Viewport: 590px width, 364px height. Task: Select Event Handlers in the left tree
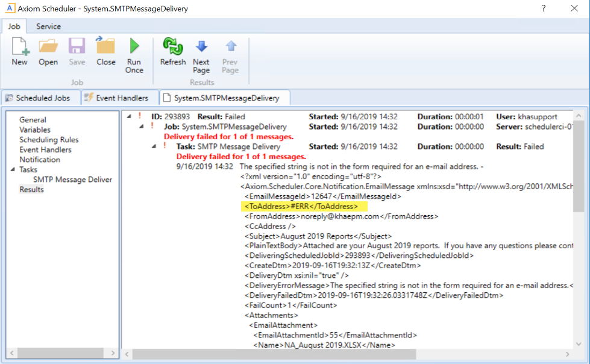coord(45,150)
